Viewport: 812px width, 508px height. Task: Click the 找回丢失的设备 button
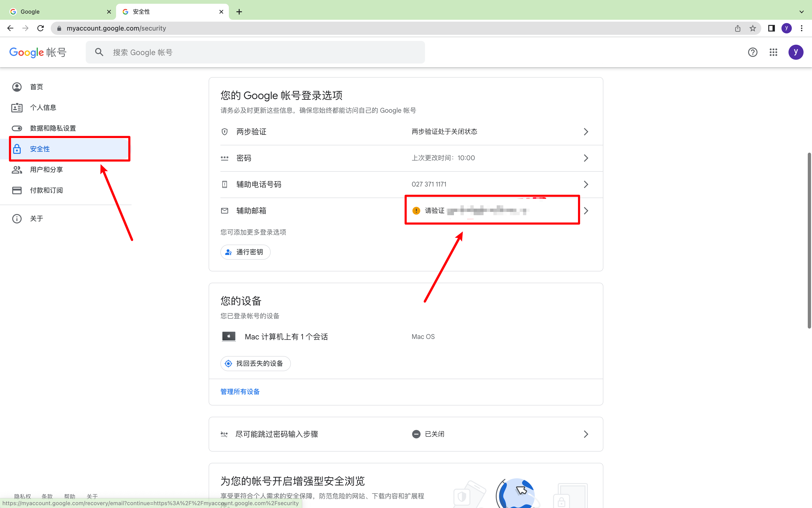point(255,364)
